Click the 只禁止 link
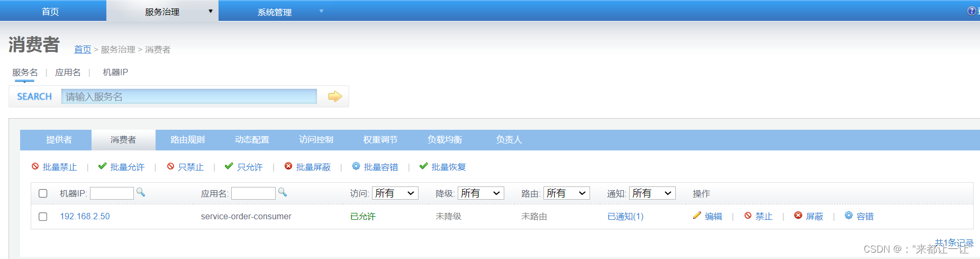The width and height of the screenshot is (980, 259). (x=191, y=167)
